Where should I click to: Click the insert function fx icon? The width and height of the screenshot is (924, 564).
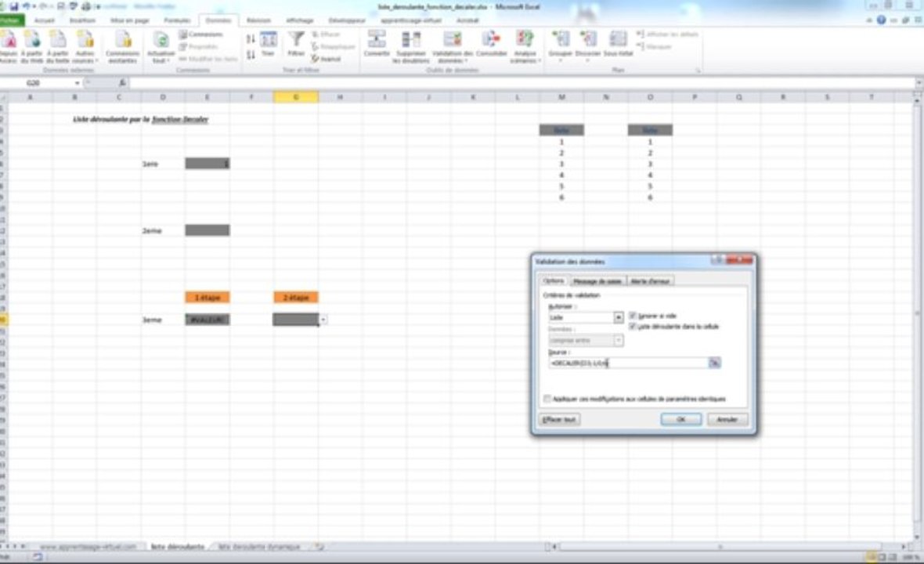[x=122, y=83]
